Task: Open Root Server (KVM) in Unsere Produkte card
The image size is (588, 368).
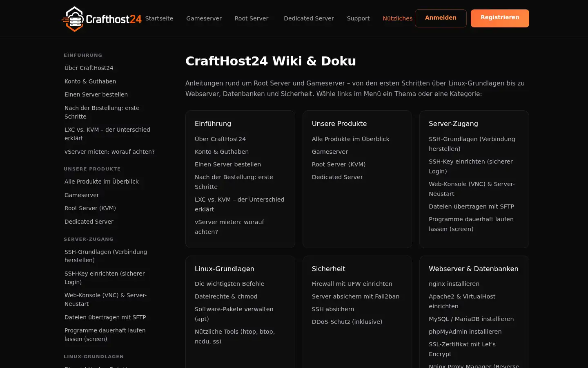Action: click(x=339, y=164)
